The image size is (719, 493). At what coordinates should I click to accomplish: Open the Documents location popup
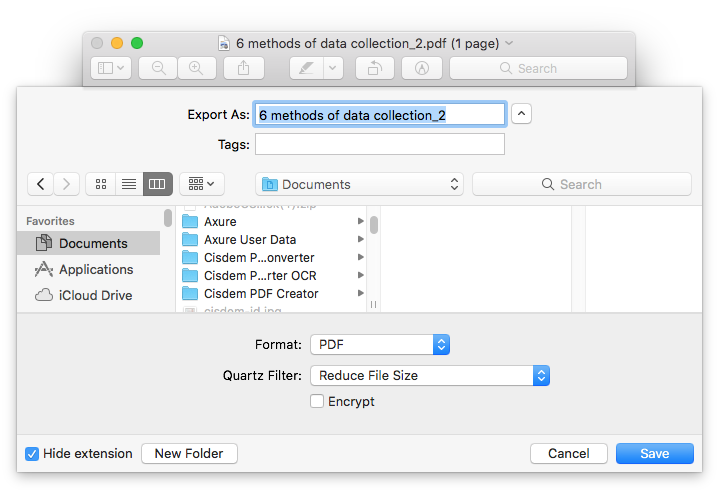tap(359, 184)
